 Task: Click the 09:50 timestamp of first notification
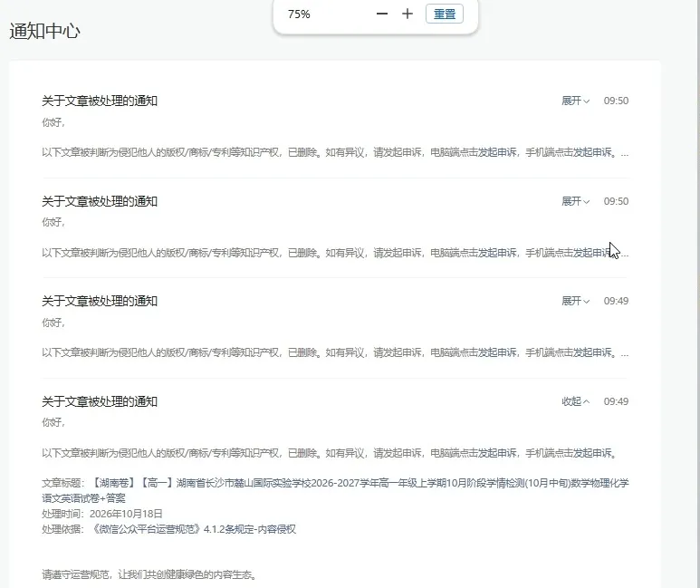click(x=616, y=101)
